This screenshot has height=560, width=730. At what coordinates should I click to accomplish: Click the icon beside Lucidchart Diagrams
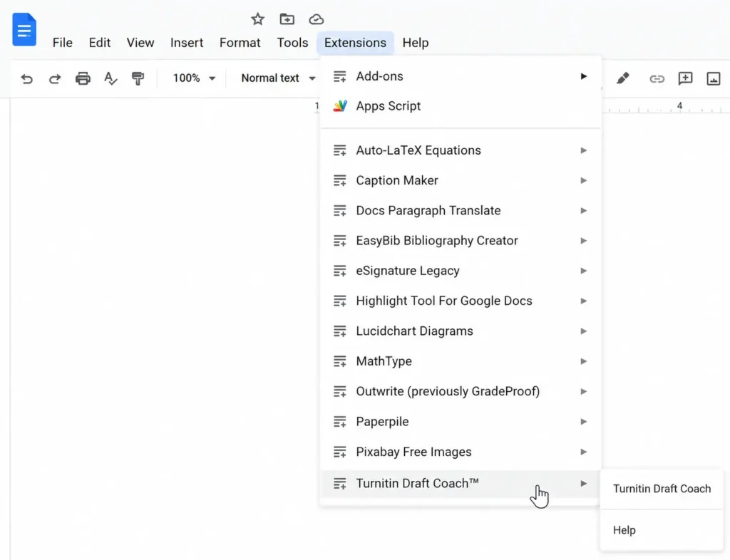(x=340, y=331)
